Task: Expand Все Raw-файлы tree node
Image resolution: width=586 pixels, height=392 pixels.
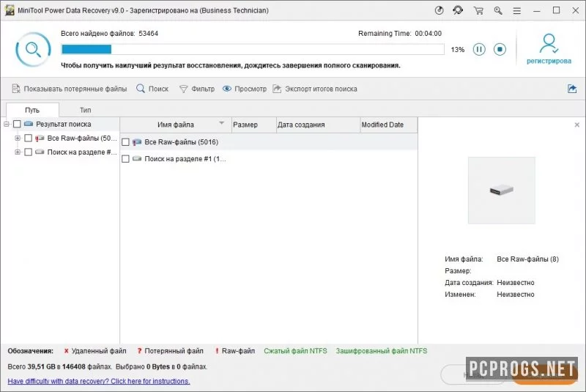Action: pyautogui.click(x=18, y=138)
